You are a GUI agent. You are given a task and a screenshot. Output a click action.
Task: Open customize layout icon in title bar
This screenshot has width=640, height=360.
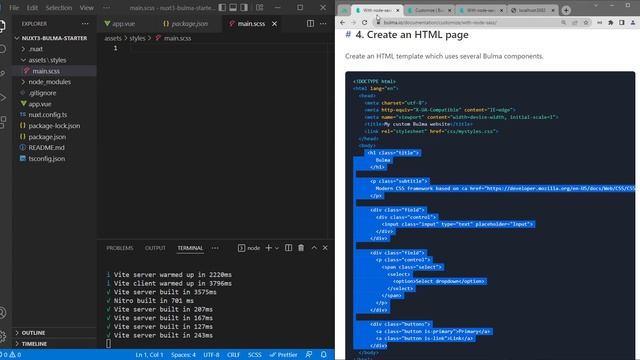260,7
